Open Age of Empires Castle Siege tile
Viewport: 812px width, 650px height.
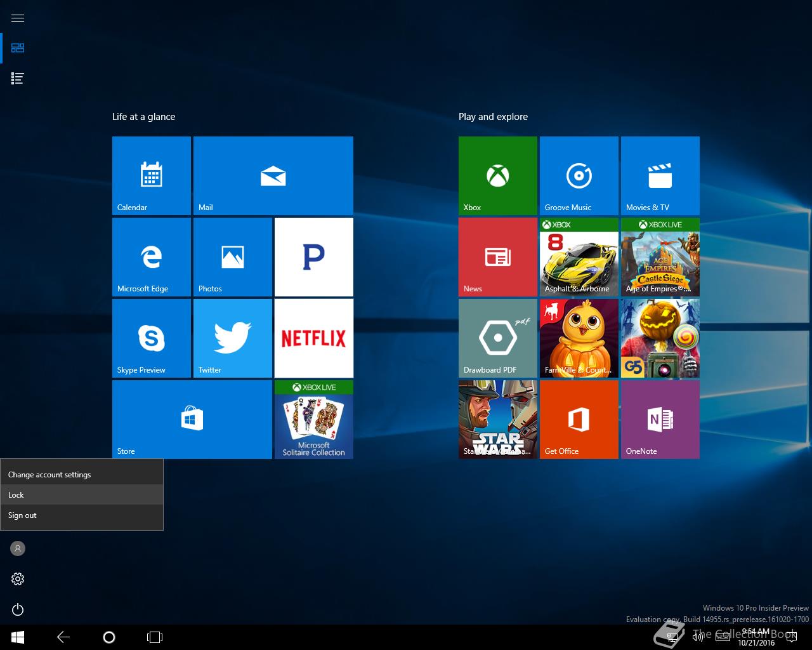coord(660,257)
